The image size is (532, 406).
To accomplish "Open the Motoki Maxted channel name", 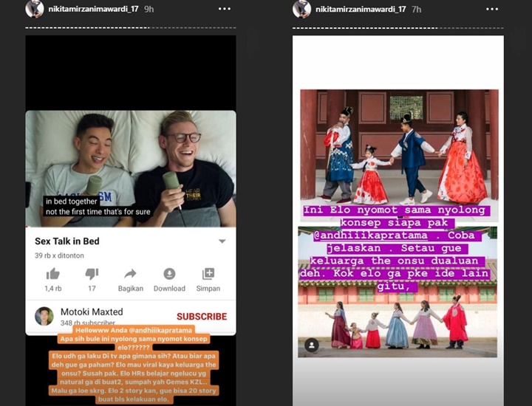I will 92,312.
